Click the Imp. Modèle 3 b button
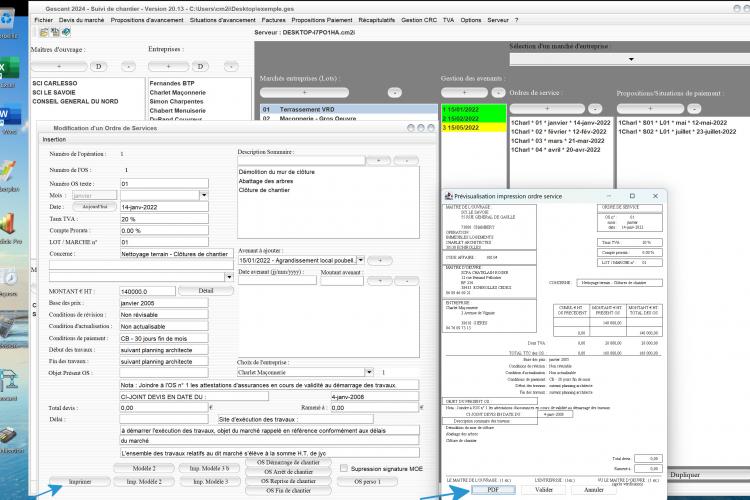Viewport: 750px width, 500px height. pyautogui.click(x=209, y=468)
